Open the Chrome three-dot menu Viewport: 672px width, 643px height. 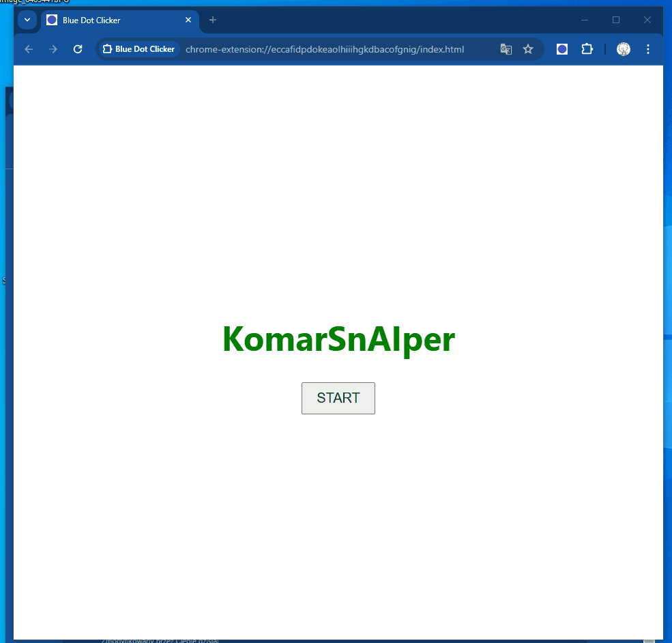pyautogui.click(x=647, y=49)
